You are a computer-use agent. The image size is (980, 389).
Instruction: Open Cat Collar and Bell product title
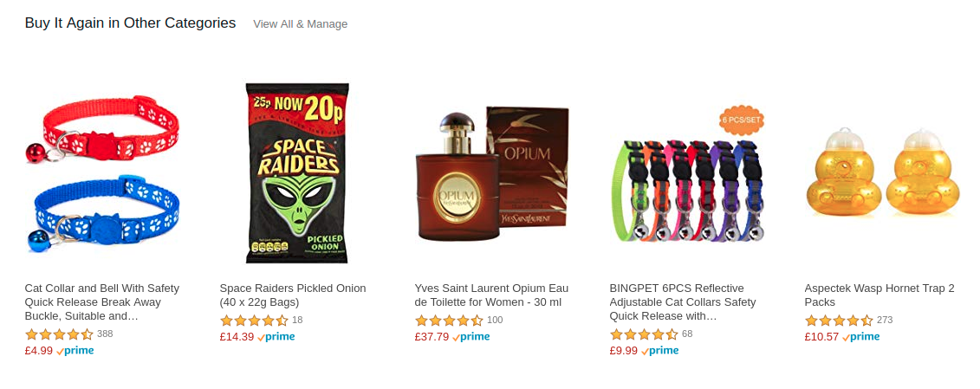102,302
